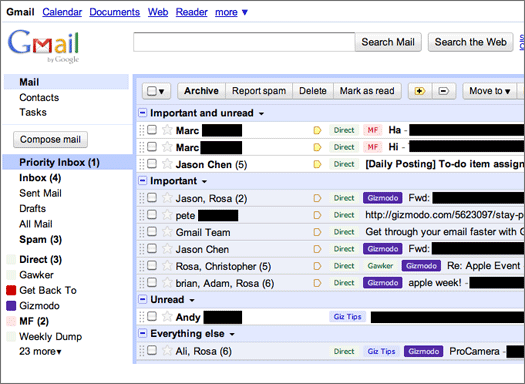
Task: Collapse the Unread section
Action: [142, 299]
